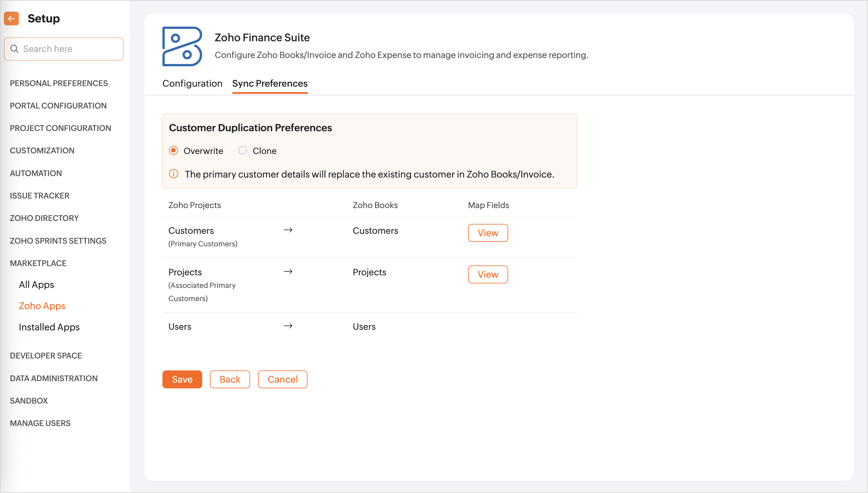Viewport: 868px width, 493px height.
Task: Save the sync preferences
Action: [x=182, y=379]
